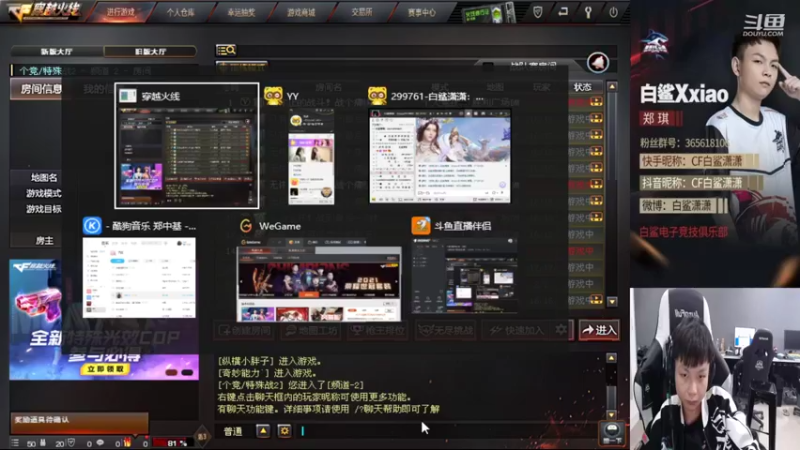Select the YY window thumbnail
Viewport: 800px width, 450px height.
click(311, 158)
